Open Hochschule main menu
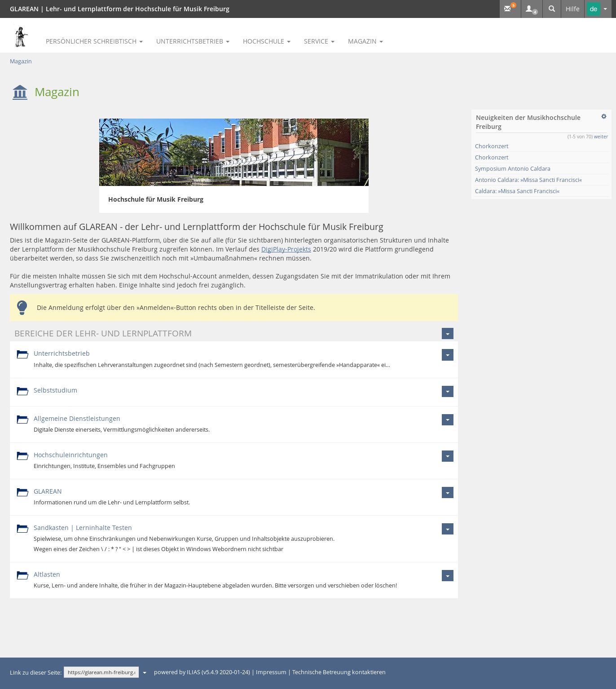The image size is (616, 689). 267,41
